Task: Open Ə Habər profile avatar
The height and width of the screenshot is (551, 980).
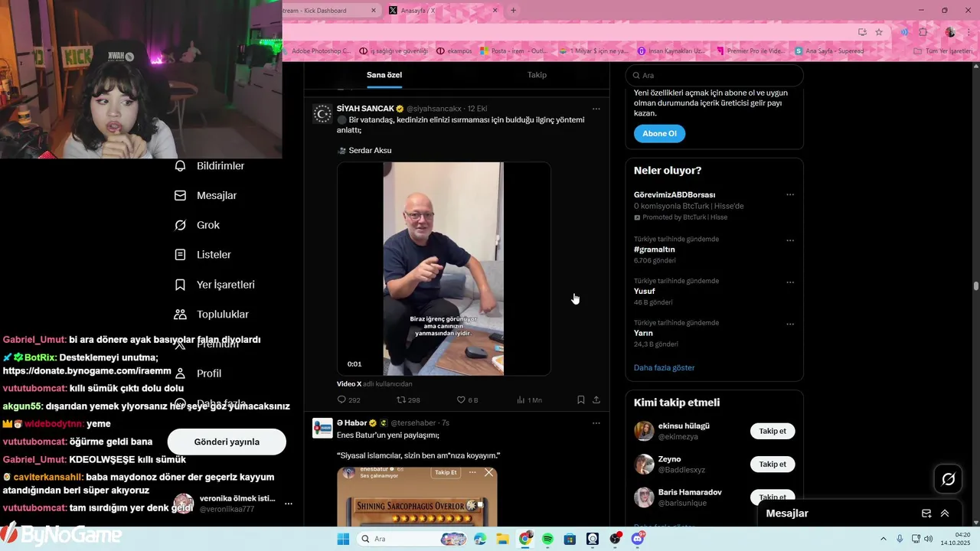Action: tap(322, 428)
